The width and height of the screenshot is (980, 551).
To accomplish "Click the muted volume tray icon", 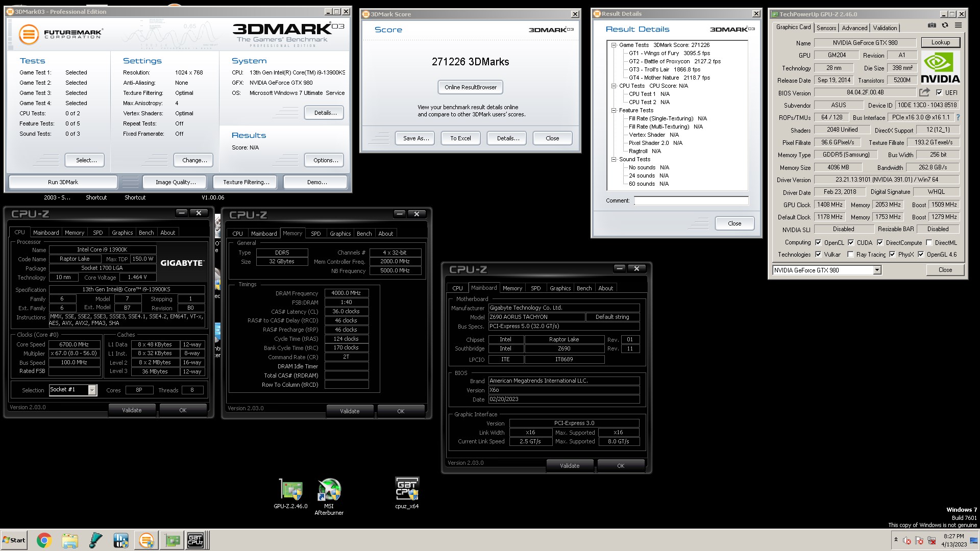I will coord(907,540).
